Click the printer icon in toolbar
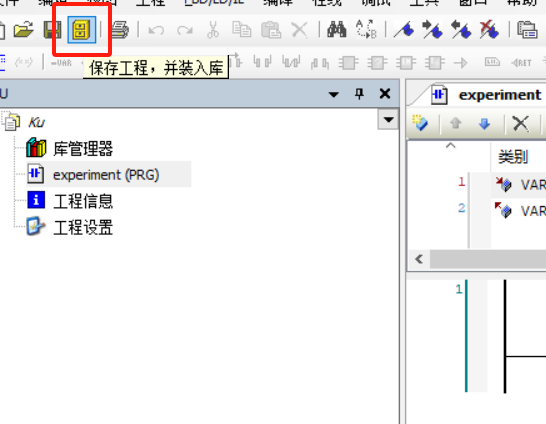 [x=120, y=30]
